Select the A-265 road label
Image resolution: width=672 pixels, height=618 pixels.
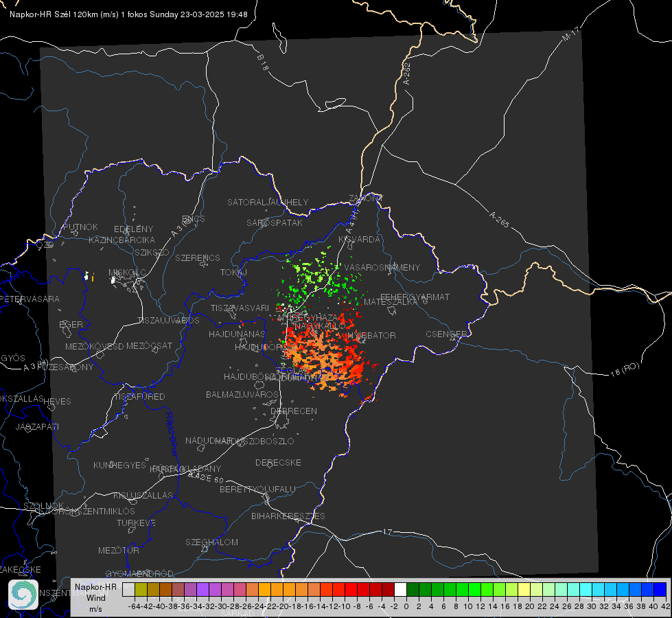click(499, 219)
